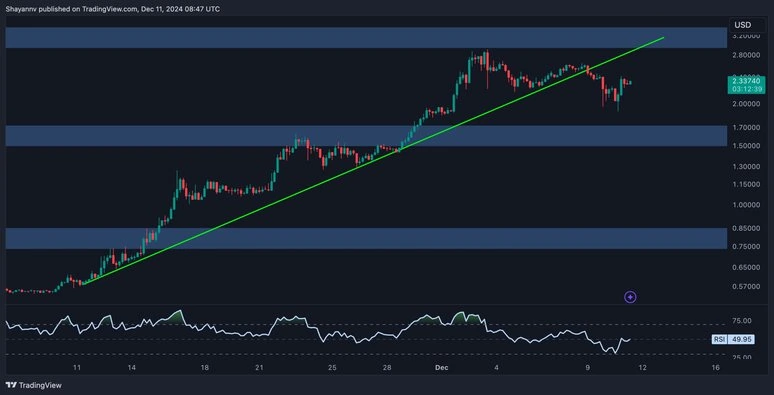Image resolution: width=774 pixels, height=395 pixels.
Task: Click the RSI value label 49.95
Action: point(742,339)
